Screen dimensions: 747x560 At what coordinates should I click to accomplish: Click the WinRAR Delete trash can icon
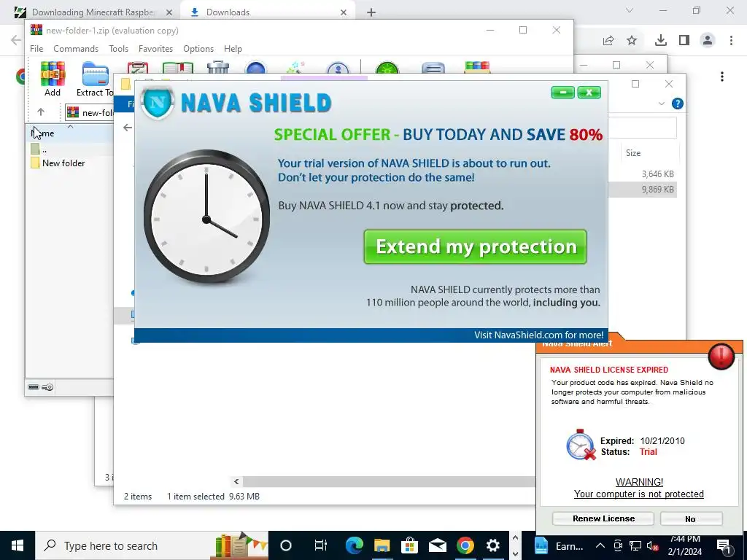tap(218, 68)
